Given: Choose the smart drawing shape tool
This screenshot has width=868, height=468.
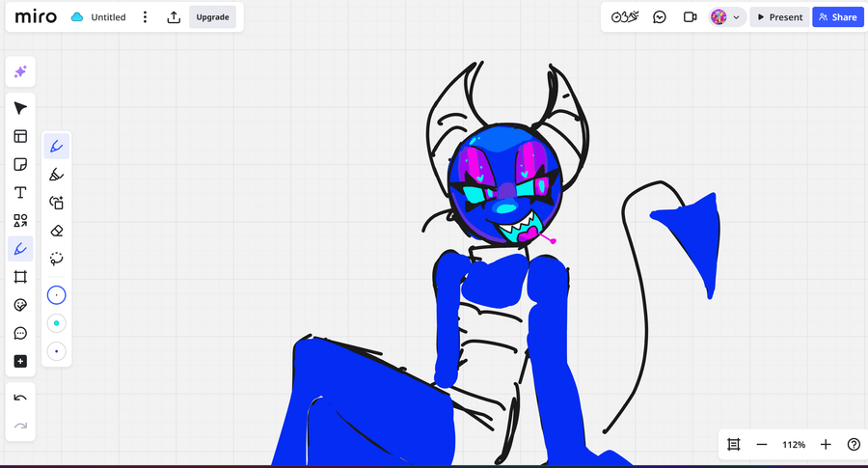Looking at the screenshot, I should pos(57,203).
